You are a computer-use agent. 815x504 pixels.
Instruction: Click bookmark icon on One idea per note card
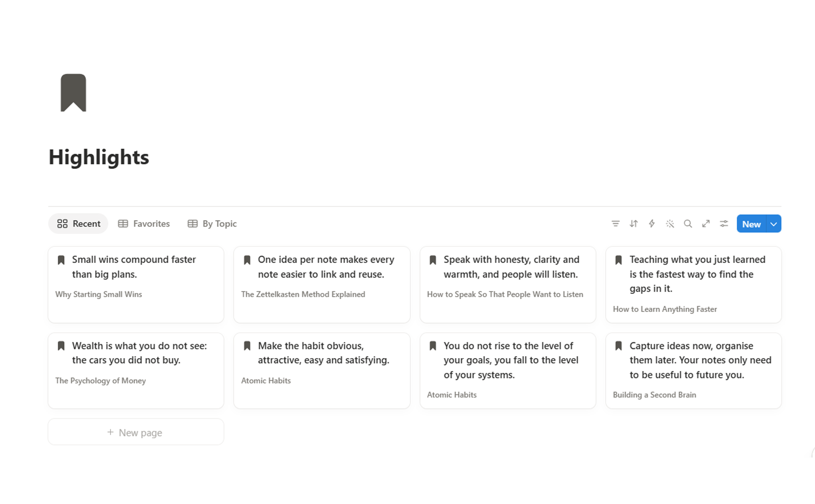point(247,260)
